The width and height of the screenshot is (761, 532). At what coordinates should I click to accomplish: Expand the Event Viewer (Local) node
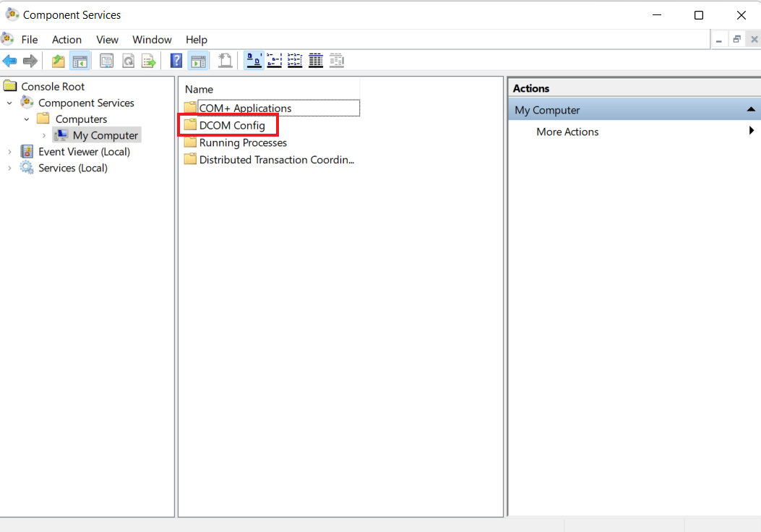(9, 152)
